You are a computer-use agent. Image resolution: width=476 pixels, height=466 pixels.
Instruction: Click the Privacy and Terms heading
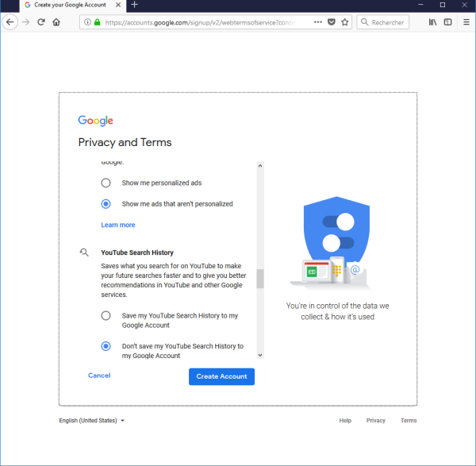(125, 142)
